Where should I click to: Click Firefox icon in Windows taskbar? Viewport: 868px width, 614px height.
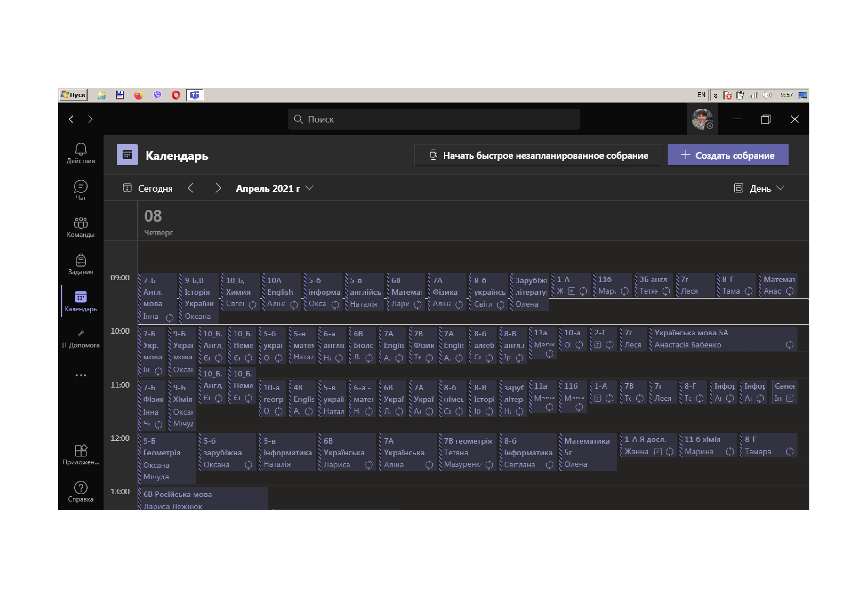[x=138, y=95]
